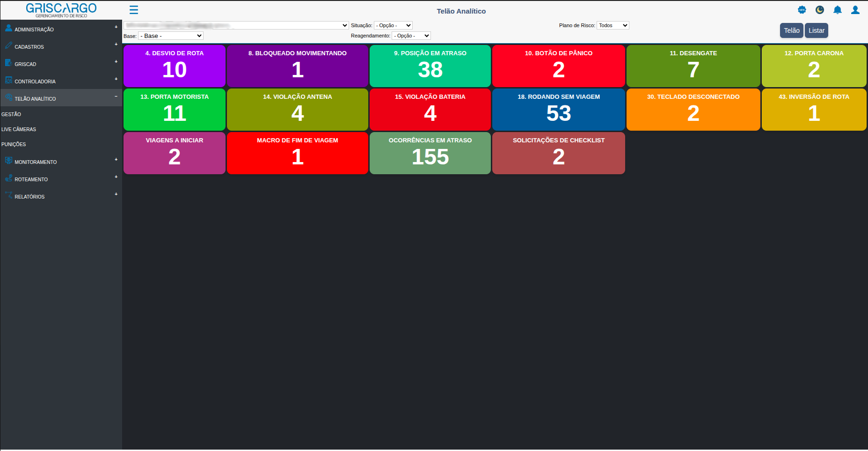Open the Plano de Risco dropdown
The width and height of the screenshot is (868, 451).
(613, 26)
